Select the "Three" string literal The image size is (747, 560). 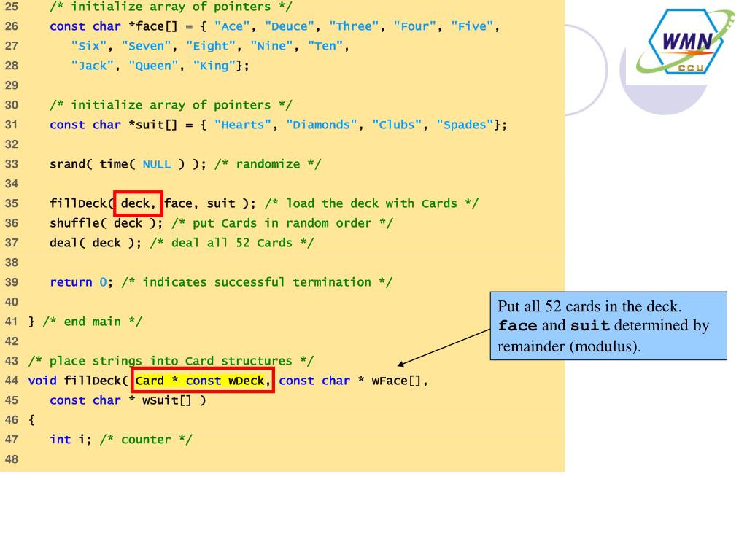(354, 26)
